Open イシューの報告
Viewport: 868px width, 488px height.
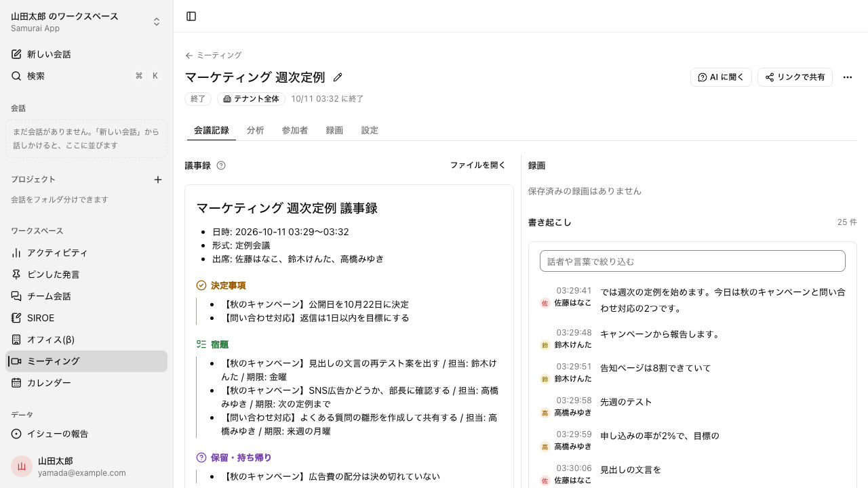(x=86, y=434)
